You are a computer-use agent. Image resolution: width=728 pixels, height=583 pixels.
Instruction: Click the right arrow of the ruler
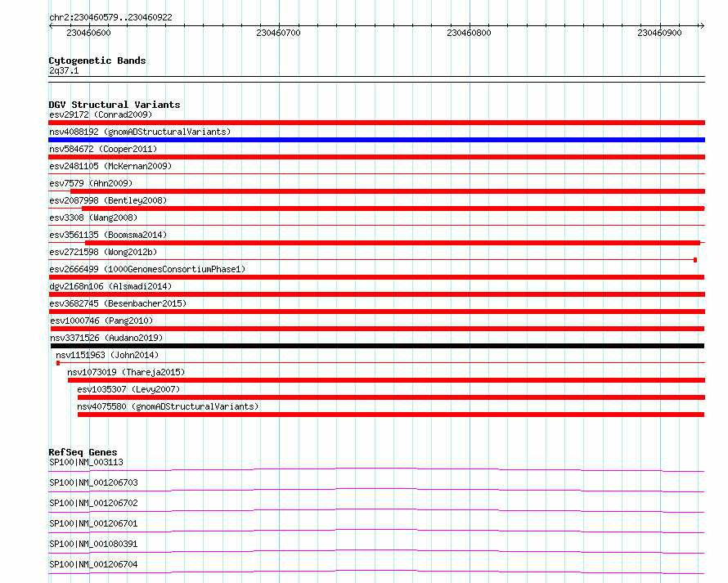702,25
